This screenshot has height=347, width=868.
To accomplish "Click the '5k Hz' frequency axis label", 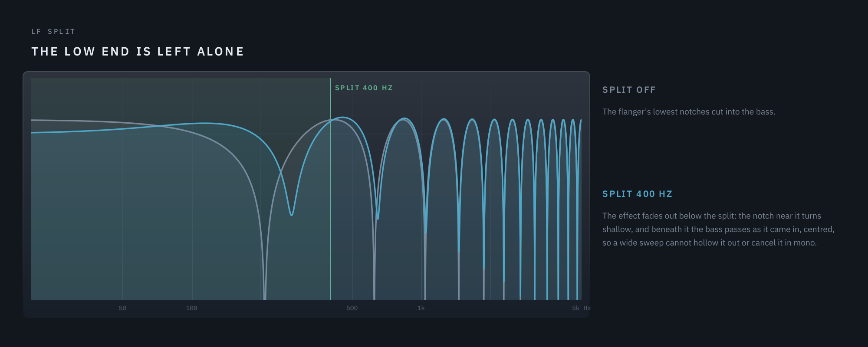I will (581, 308).
